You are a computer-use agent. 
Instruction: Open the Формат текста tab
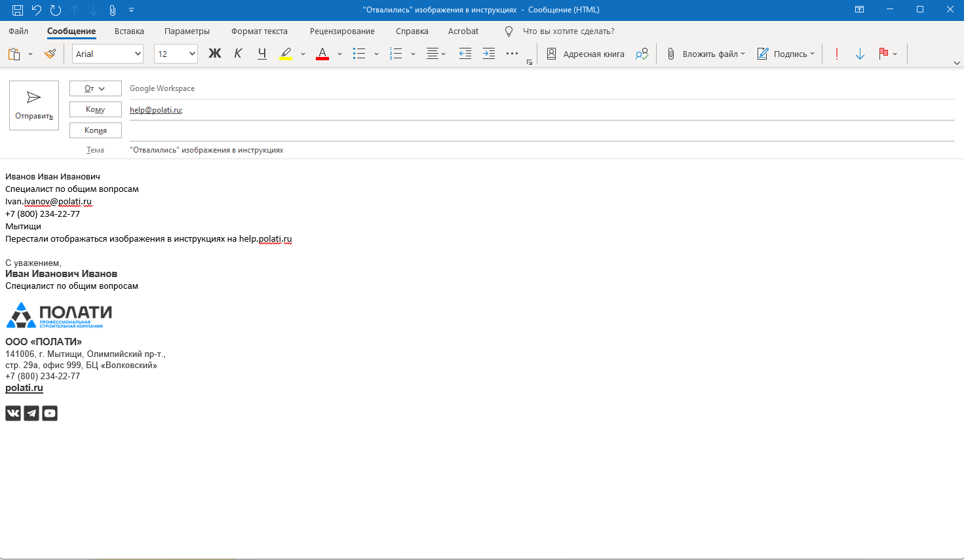coord(259,31)
